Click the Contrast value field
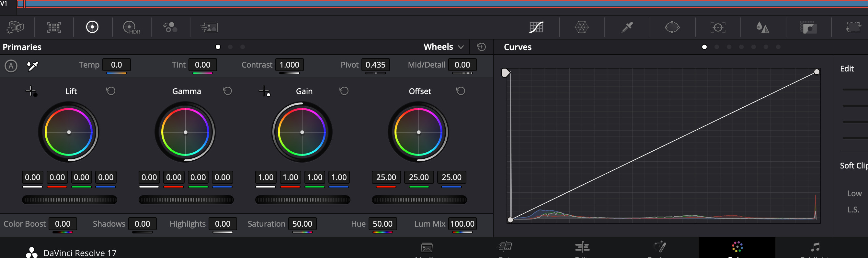This screenshot has width=868, height=258. click(290, 65)
